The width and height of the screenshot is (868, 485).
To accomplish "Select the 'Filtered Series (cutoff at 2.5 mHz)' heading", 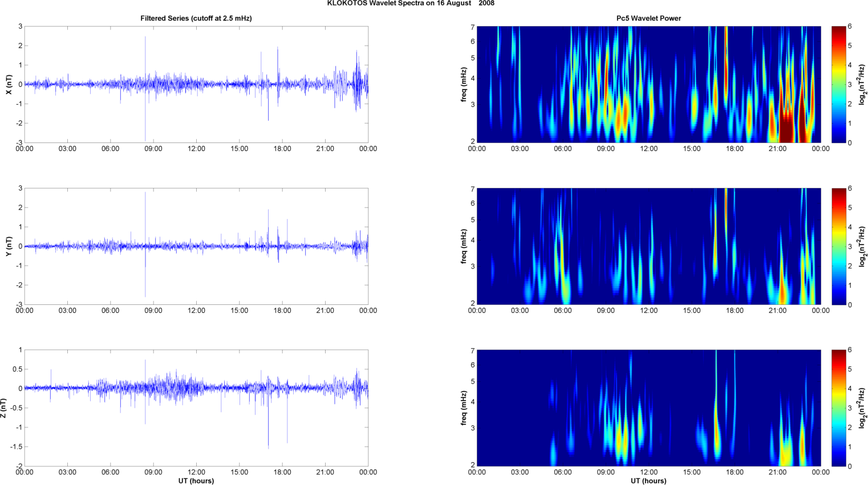I will [196, 18].
